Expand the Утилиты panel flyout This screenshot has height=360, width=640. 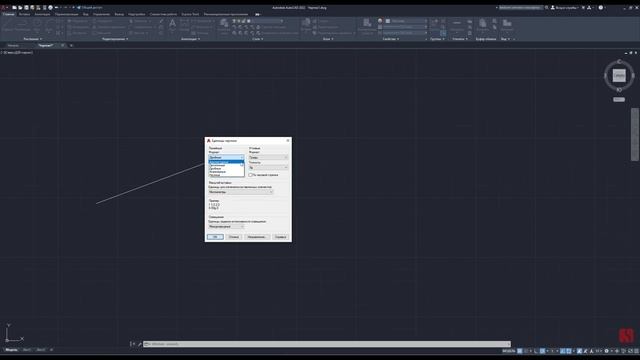pos(460,39)
